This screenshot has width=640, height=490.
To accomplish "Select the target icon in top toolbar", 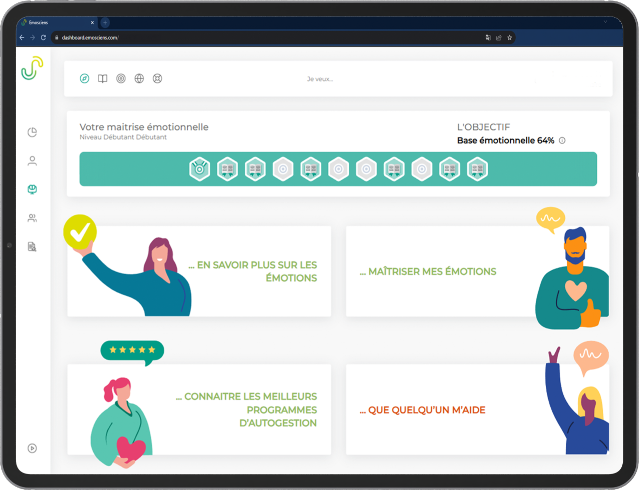I will pyautogui.click(x=120, y=79).
